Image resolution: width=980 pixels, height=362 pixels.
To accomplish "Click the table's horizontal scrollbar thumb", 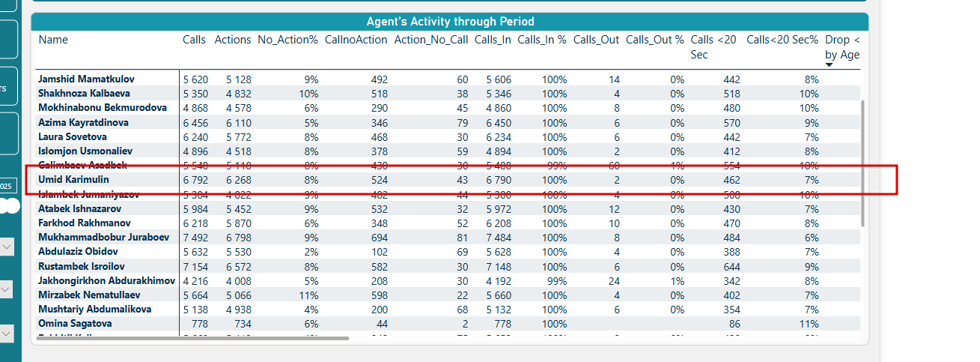I will pos(192,339).
